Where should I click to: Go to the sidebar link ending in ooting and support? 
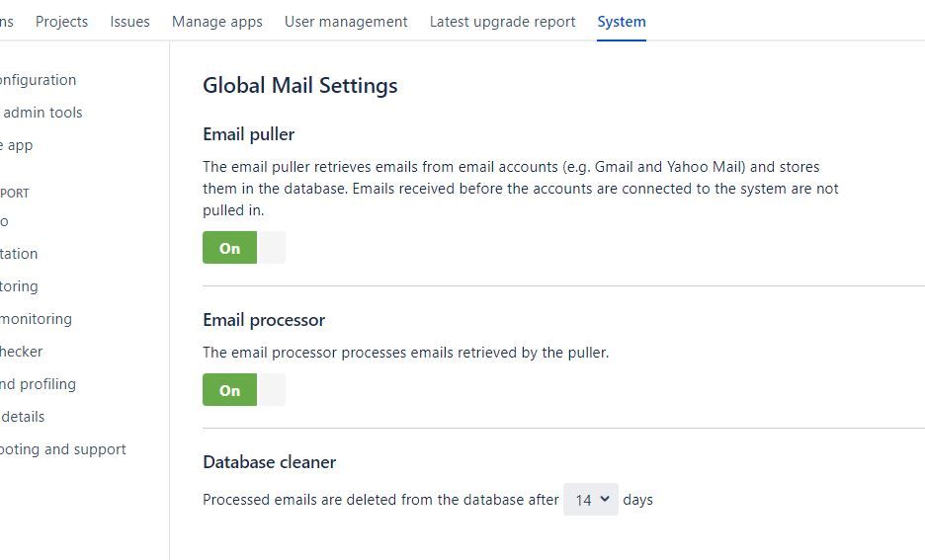click(x=63, y=449)
